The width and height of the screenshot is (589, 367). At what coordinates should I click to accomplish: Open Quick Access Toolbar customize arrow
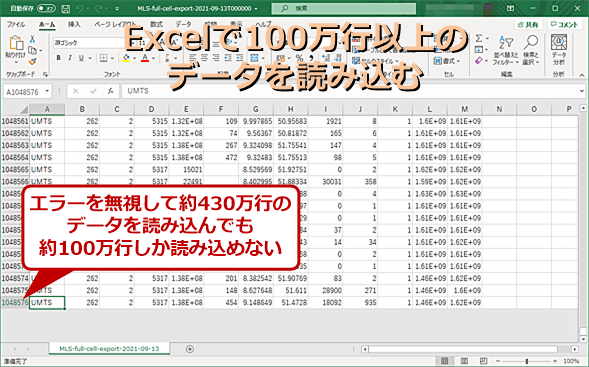pyautogui.click(x=117, y=9)
